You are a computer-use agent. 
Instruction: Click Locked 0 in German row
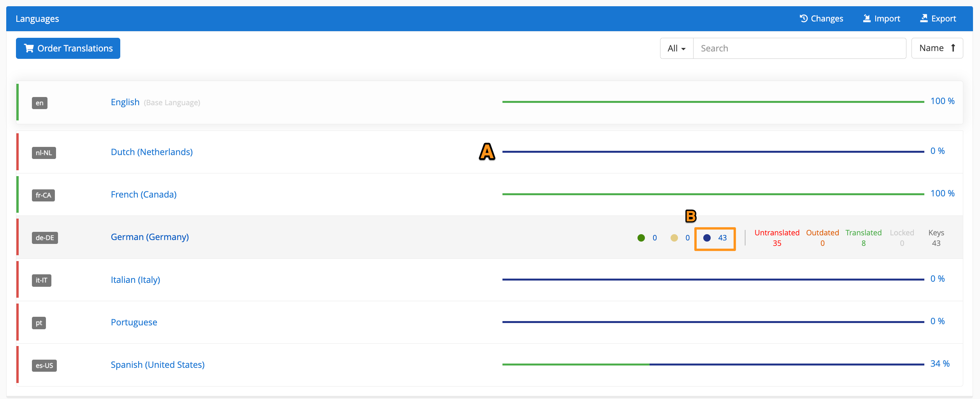click(902, 238)
